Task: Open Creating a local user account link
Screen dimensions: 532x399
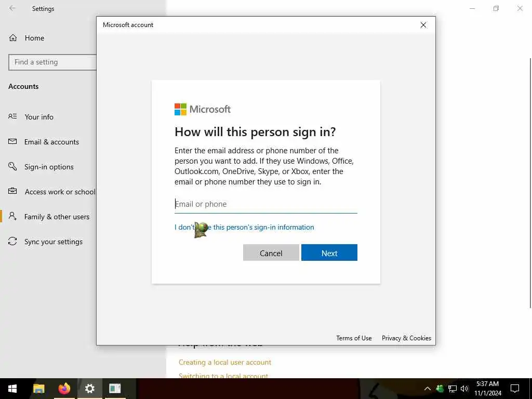Action: pyautogui.click(x=225, y=362)
